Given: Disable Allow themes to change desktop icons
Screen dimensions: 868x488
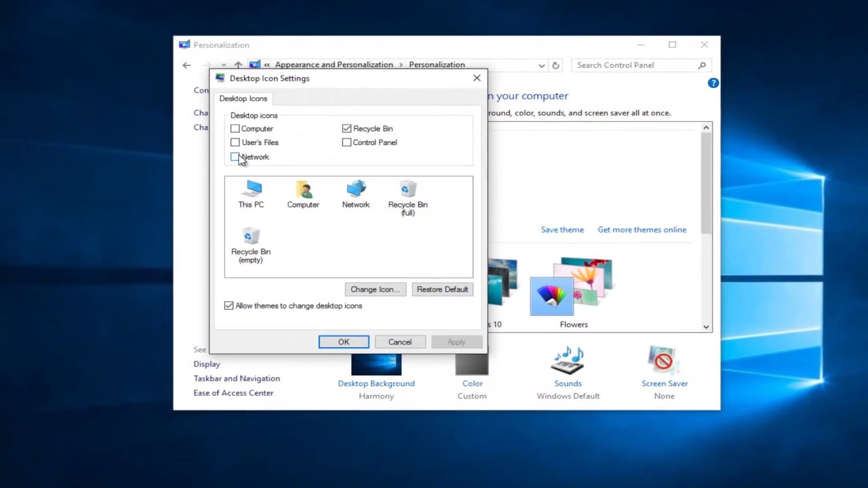Looking at the screenshot, I should pyautogui.click(x=229, y=306).
